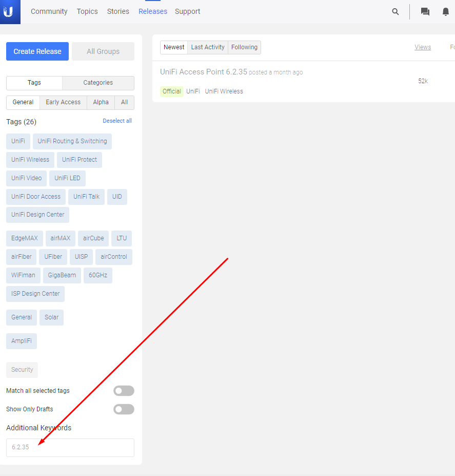The image size is (455, 476).
Task: Sort by the Views column header
Action: coord(423,47)
